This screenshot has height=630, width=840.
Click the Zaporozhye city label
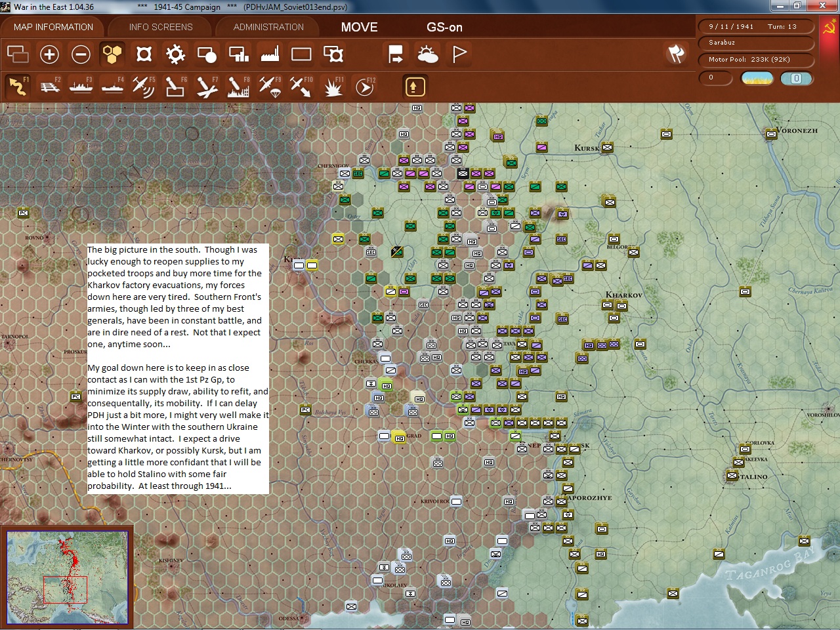[x=591, y=497]
